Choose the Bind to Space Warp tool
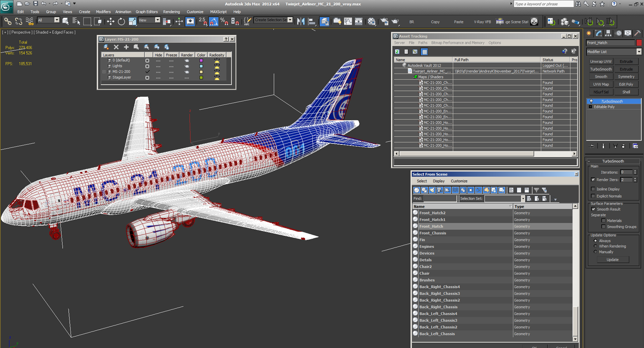 click(30, 21)
